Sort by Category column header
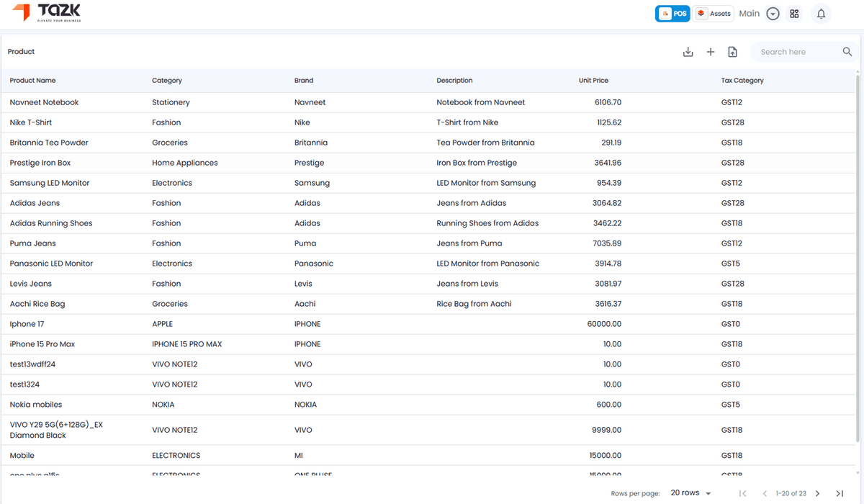The image size is (864, 504). pos(167,81)
